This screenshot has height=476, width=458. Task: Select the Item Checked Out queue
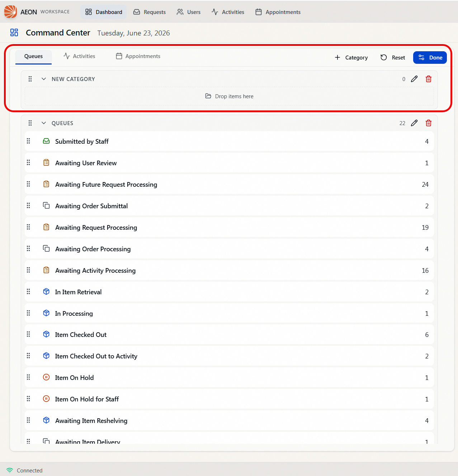click(x=229, y=334)
